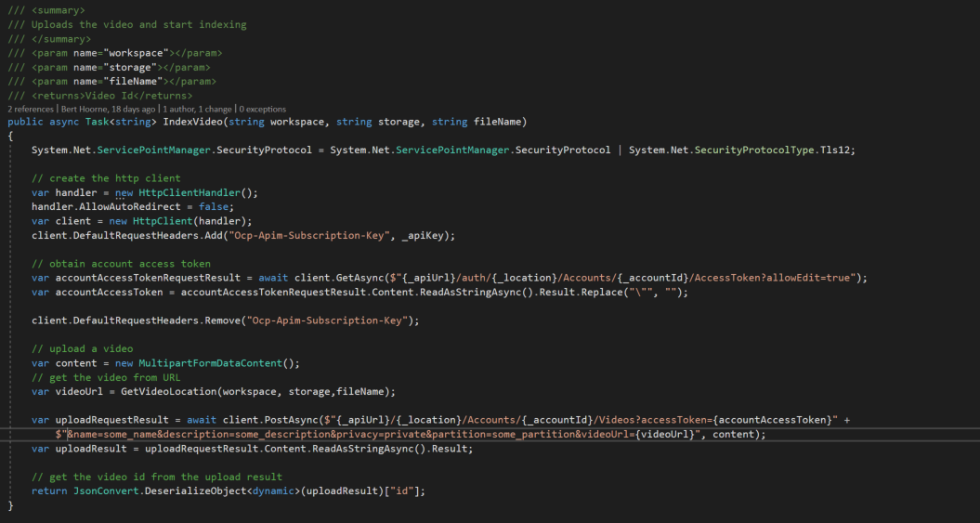This screenshot has width=980, height=523.
Task: Click the 'public' keyword in the method signature
Action: [26, 122]
